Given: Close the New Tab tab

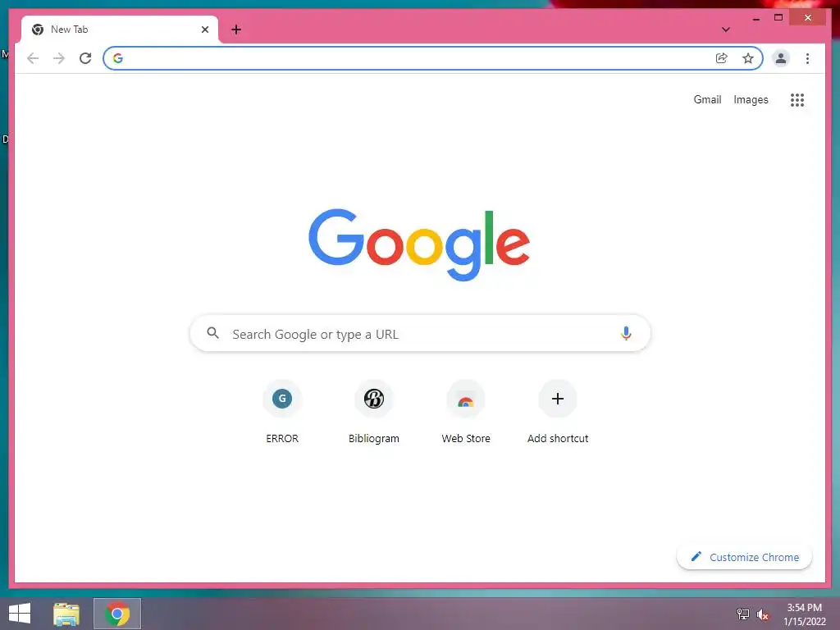Looking at the screenshot, I should click(x=204, y=30).
